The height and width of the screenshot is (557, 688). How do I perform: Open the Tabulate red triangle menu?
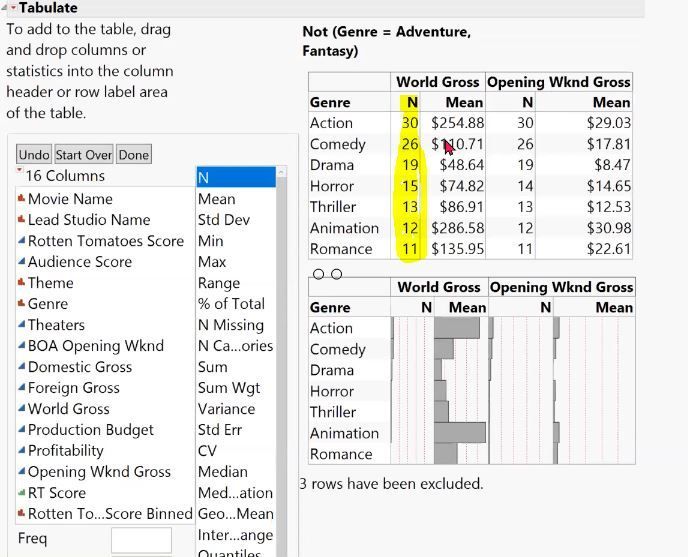pyautogui.click(x=13, y=7)
